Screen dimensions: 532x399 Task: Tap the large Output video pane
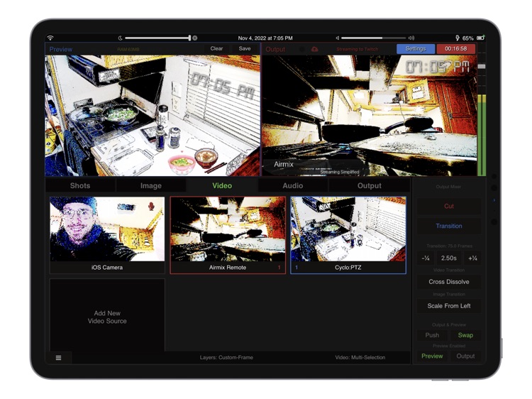click(x=369, y=116)
